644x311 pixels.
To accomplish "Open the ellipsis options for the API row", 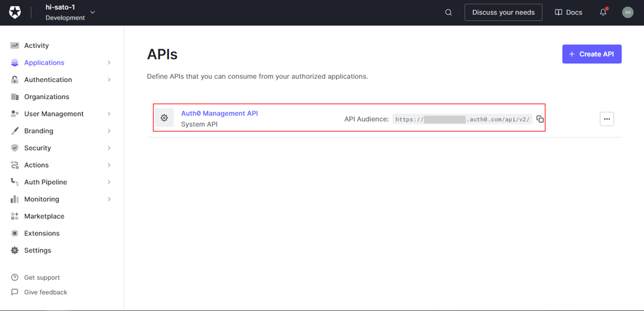I will [x=607, y=119].
